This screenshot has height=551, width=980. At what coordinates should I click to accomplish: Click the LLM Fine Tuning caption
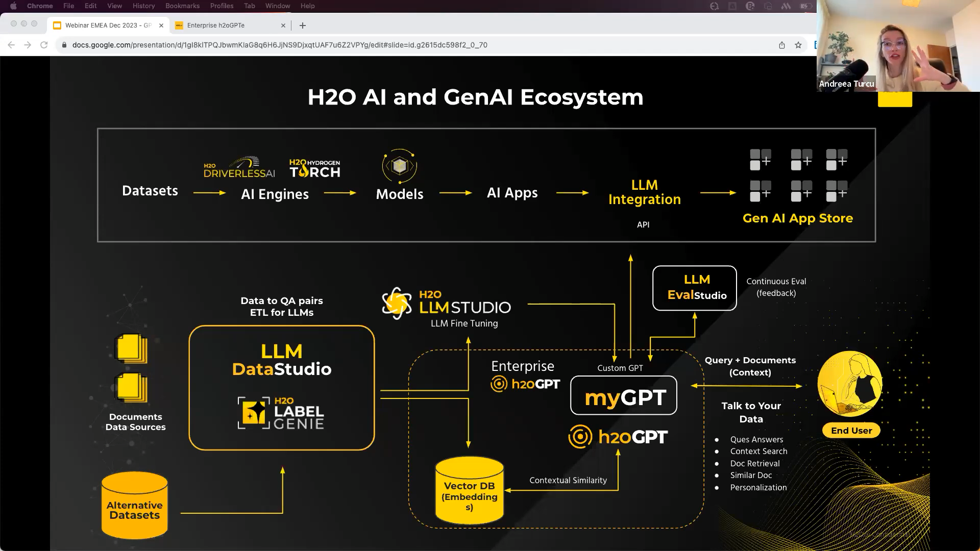464,323
